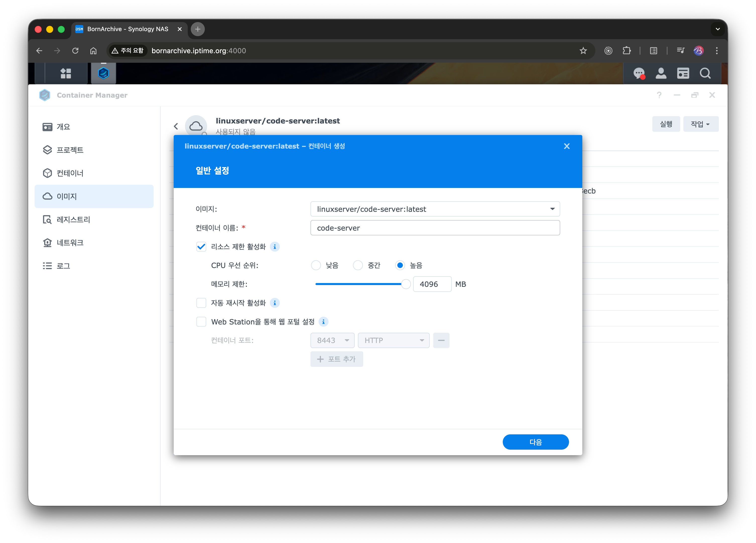Click the memory limit slider handle
Viewport: 756px width, 543px height.
[x=406, y=284]
